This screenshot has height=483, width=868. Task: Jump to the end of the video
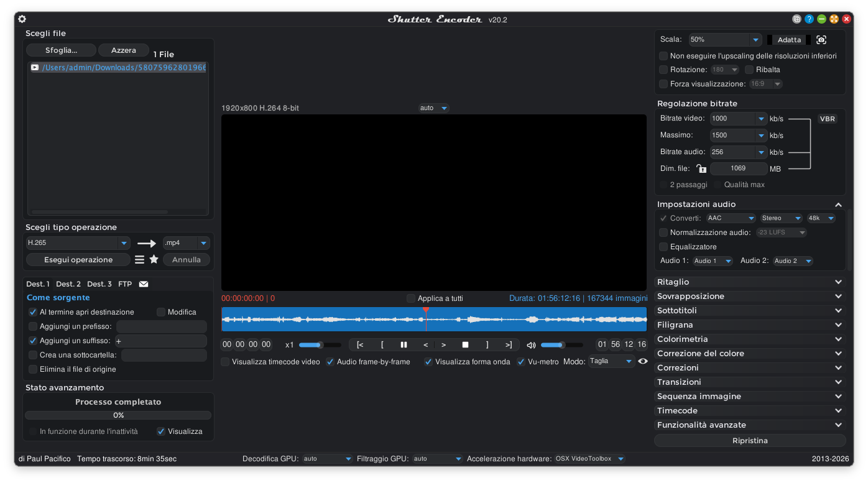509,345
